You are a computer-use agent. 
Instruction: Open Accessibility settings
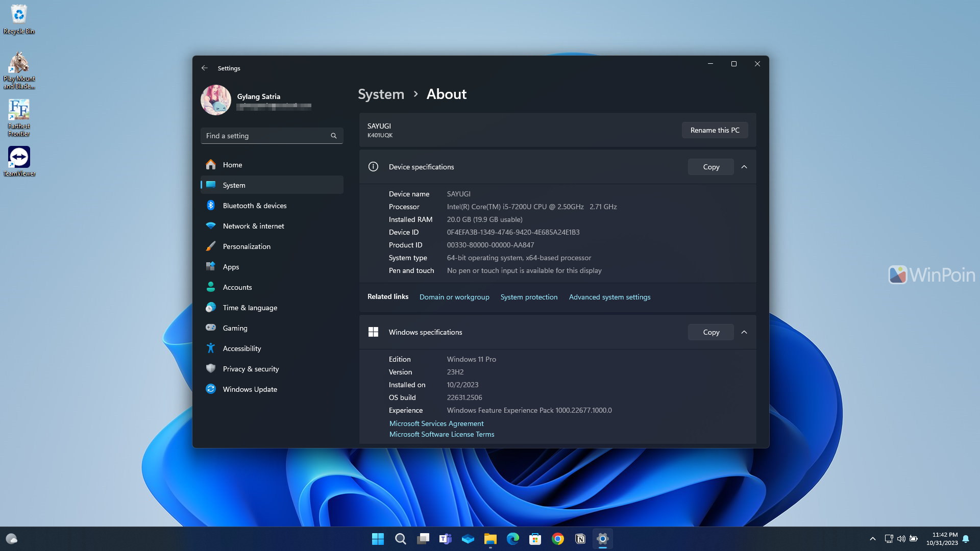pos(241,348)
